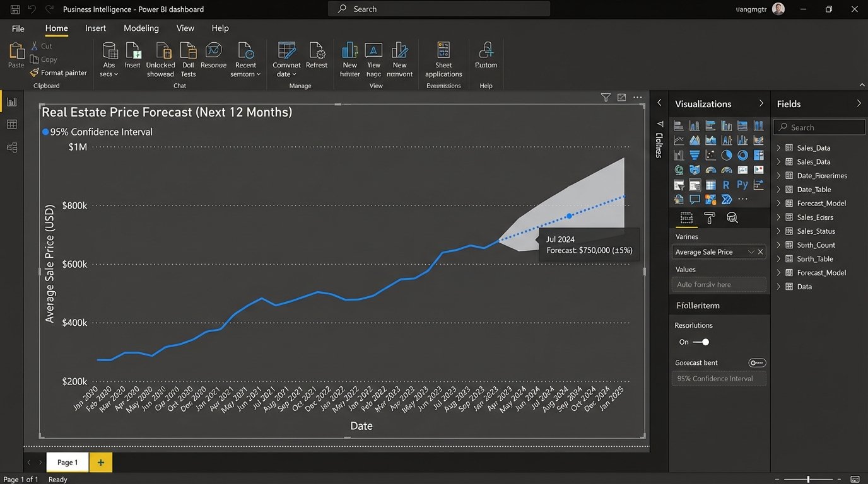Image resolution: width=868 pixels, height=484 pixels.
Task: Disable the Resolutions toggle
Action: point(705,342)
